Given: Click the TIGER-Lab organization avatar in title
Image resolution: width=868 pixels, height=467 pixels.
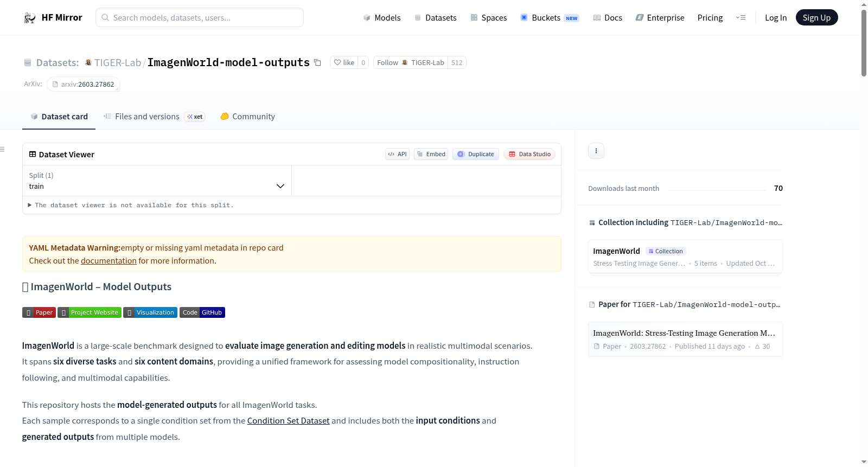Looking at the screenshot, I should click(88, 62).
